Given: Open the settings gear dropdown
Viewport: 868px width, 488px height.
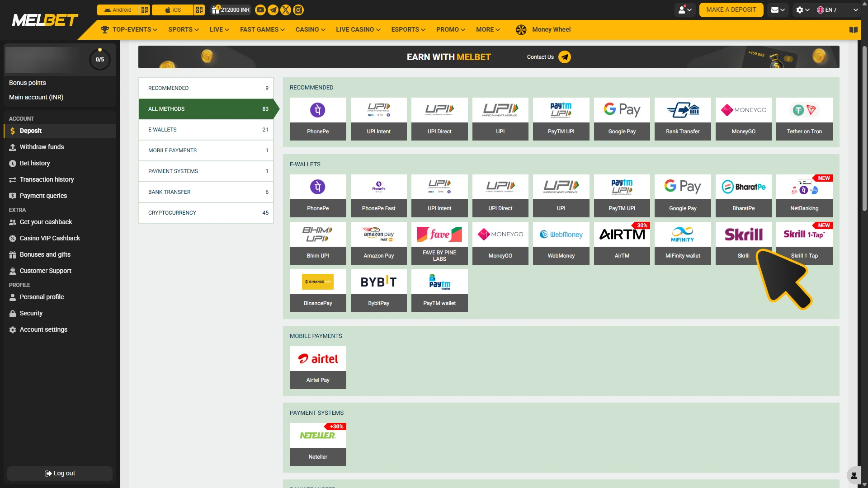Looking at the screenshot, I should pos(803,10).
